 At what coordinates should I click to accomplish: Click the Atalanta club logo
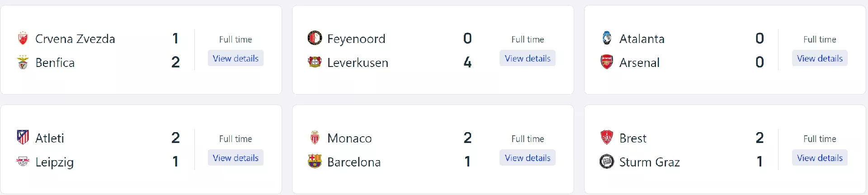point(607,38)
